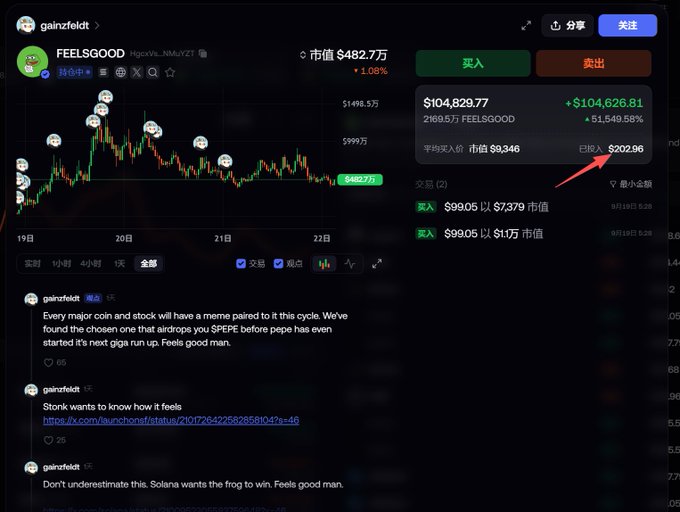
Task: Click the green 买入 buy button
Action: [x=473, y=63]
